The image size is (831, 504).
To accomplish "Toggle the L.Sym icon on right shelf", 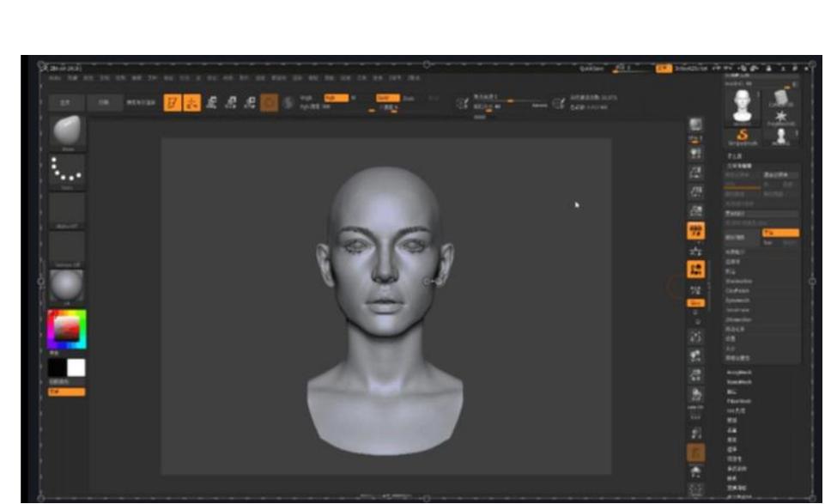I will pos(696,290).
